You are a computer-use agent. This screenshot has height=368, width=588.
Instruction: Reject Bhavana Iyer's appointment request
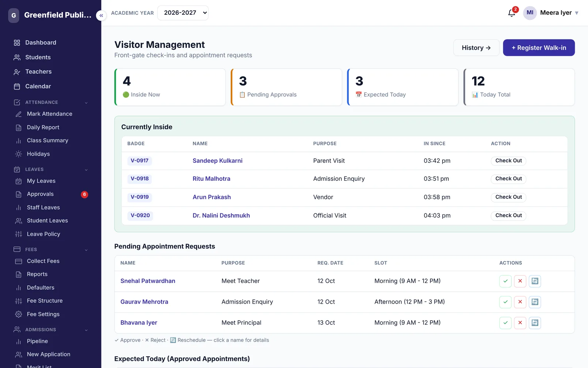(x=520, y=323)
